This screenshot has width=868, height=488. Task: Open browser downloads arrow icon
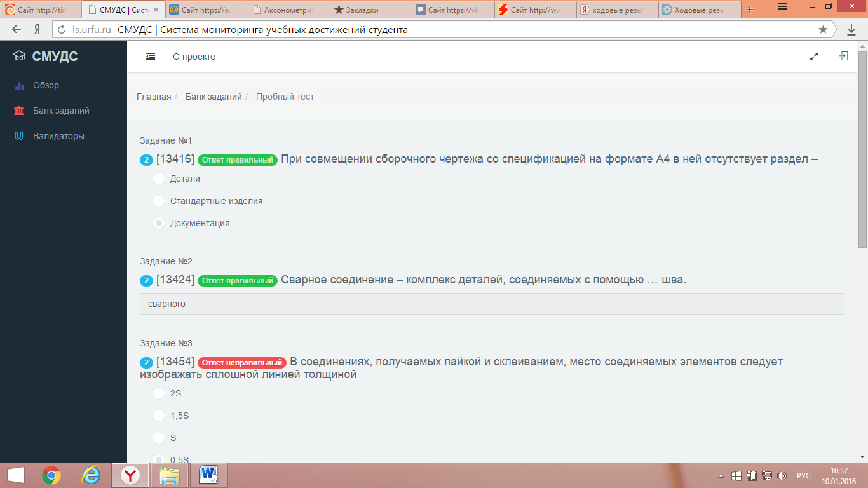pos(851,30)
